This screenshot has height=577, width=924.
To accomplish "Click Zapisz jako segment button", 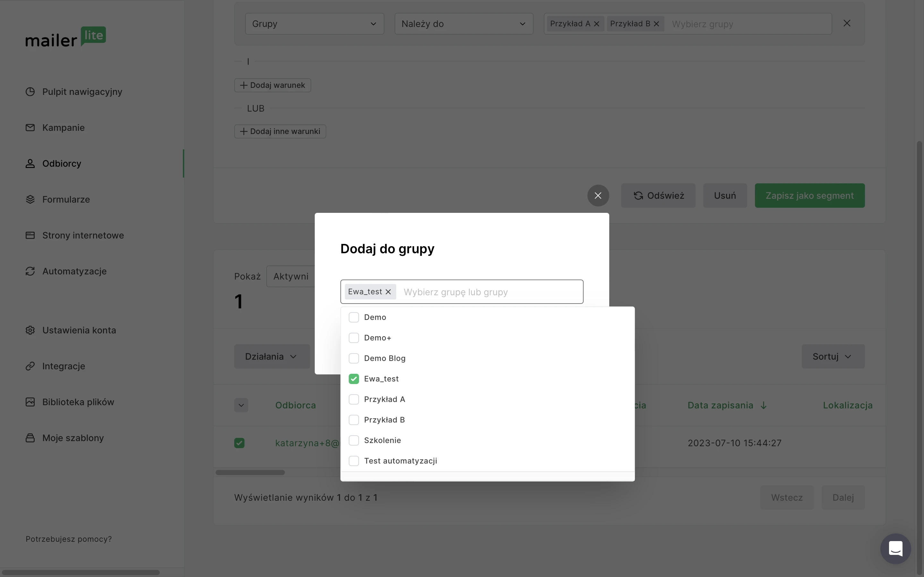I will point(809,196).
